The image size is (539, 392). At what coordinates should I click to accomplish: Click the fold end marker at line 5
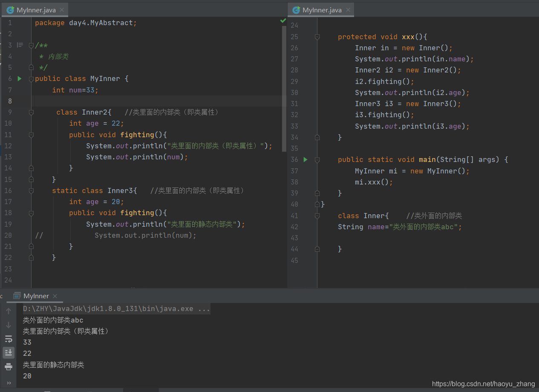[x=31, y=67]
